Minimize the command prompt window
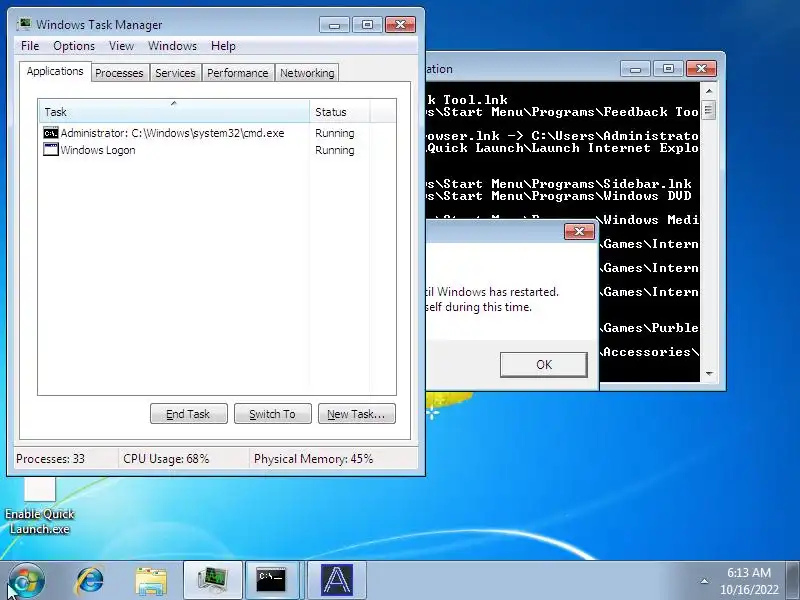Screen dimensions: 800x600 [635, 69]
